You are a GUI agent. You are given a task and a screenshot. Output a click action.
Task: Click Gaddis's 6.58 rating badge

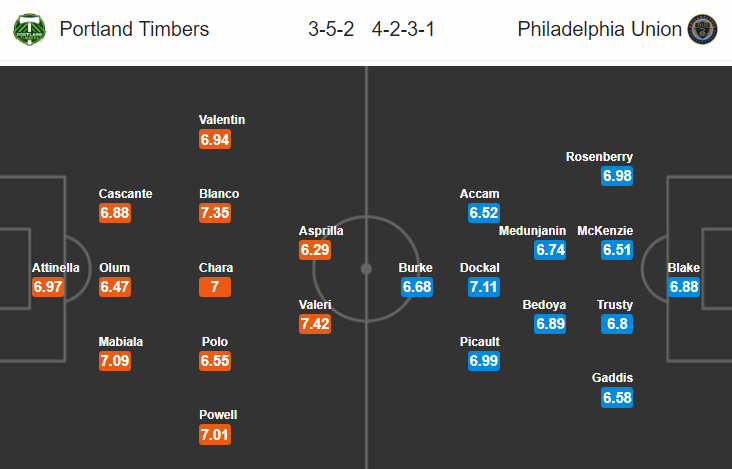617,398
